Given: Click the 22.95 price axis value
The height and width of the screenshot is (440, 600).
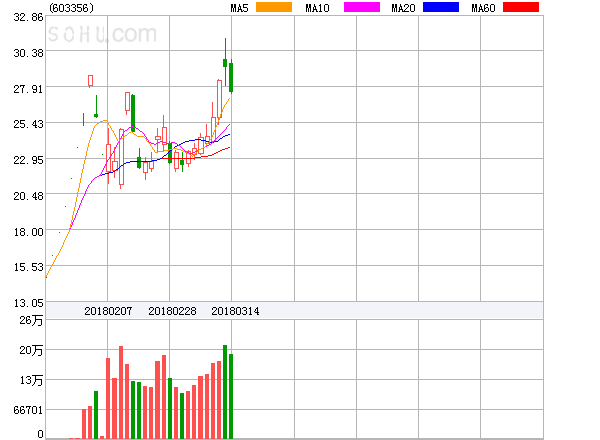Looking at the screenshot, I should click(28, 160).
